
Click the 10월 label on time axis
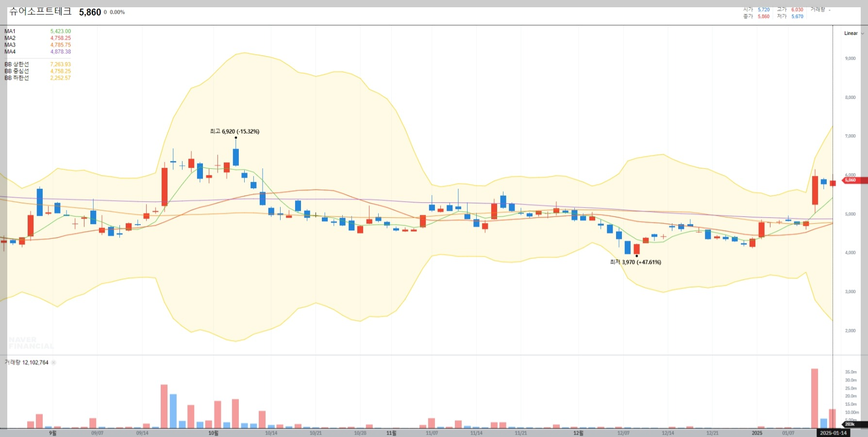[213, 433]
